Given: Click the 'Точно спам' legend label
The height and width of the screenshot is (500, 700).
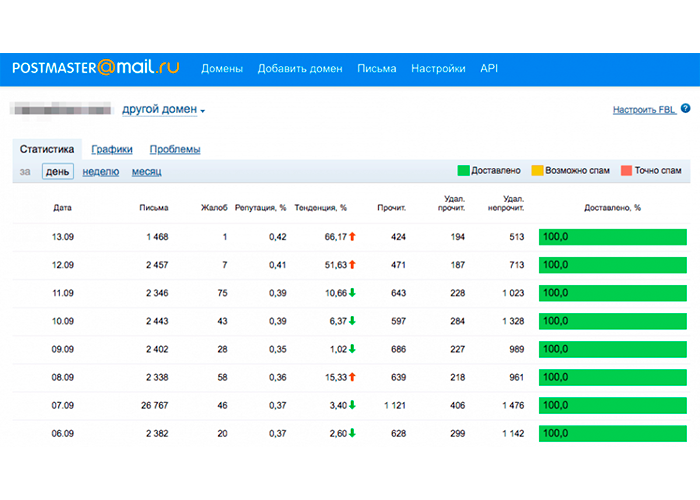Looking at the screenshot, I should (658, 171).
